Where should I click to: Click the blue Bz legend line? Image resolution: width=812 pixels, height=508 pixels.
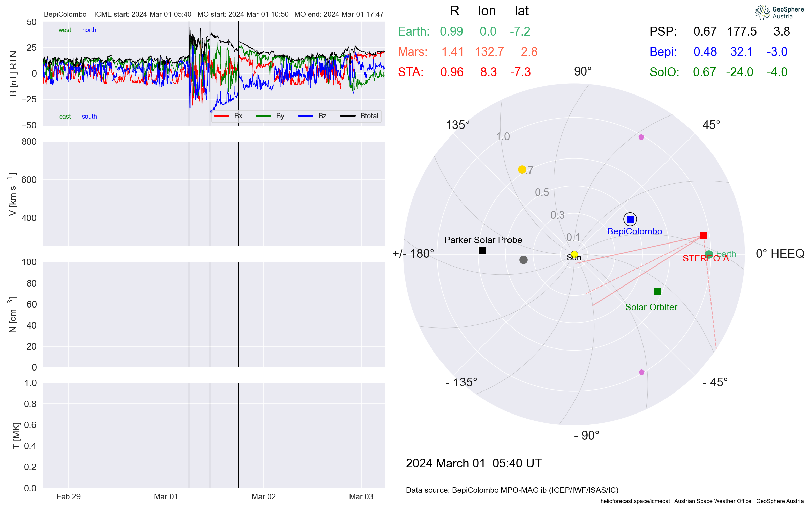[306, 116]
